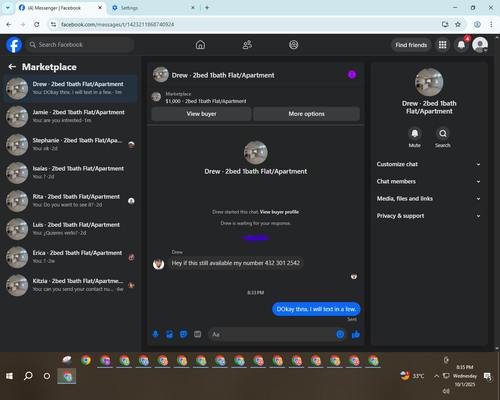Click the More options button
500x400 pixels.
306,114
